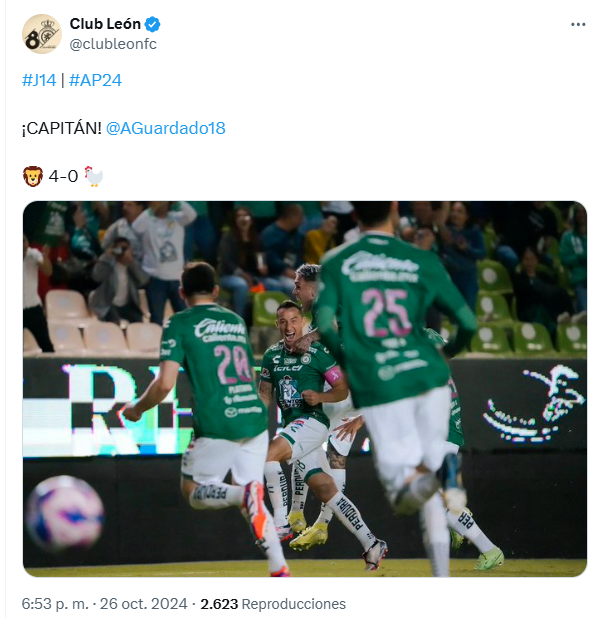Click the rooster emoji in score line
The image size is (601, 618).
coord(93,176)
